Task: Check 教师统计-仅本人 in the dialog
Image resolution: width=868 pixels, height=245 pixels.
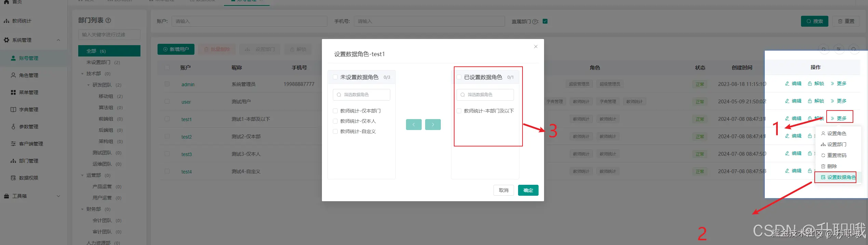Action: click(x=335, y=121)
